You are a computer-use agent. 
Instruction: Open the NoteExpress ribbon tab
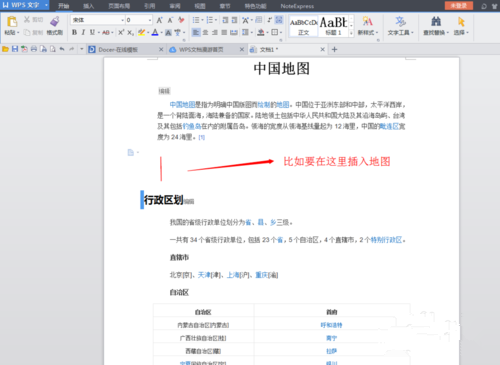coord(297,6)
